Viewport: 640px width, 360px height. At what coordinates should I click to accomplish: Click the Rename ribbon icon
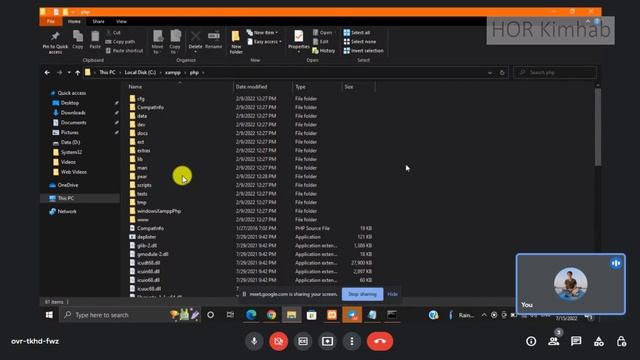(x=213, y=40)
